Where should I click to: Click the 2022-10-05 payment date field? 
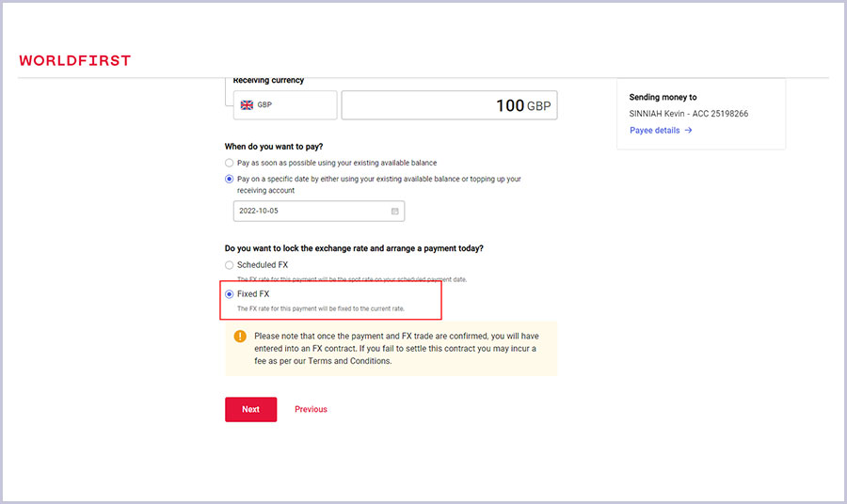click(x=311, y=212)
